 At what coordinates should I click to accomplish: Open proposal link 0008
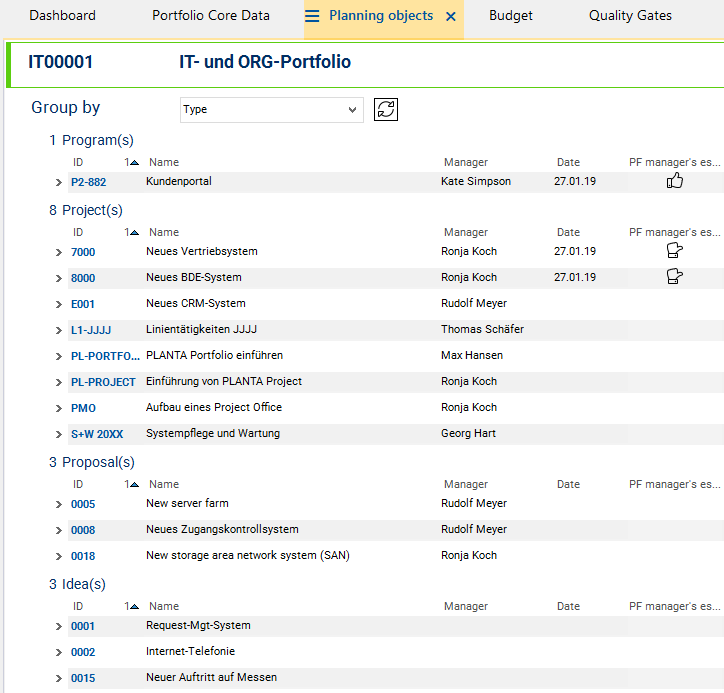point(83,530)
